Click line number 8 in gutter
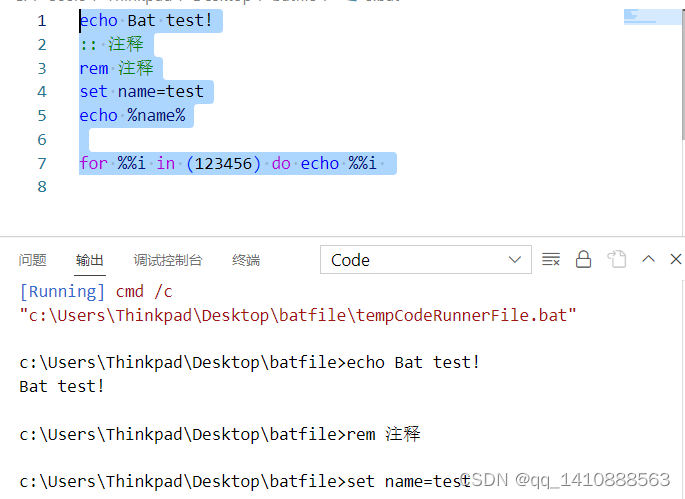The height and width of the screenshot is (499, 685). coord(42,187)
